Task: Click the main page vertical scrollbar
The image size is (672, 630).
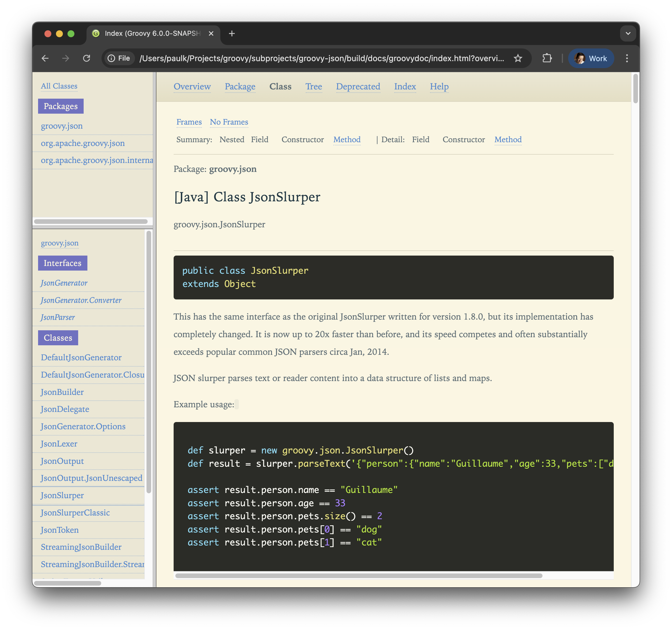Action: [635, 89]
